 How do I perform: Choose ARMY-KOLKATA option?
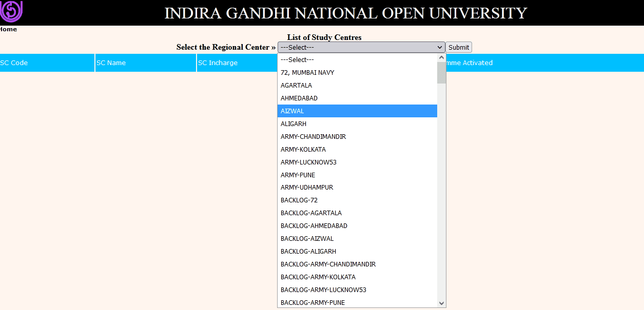[x=358, y=149]
